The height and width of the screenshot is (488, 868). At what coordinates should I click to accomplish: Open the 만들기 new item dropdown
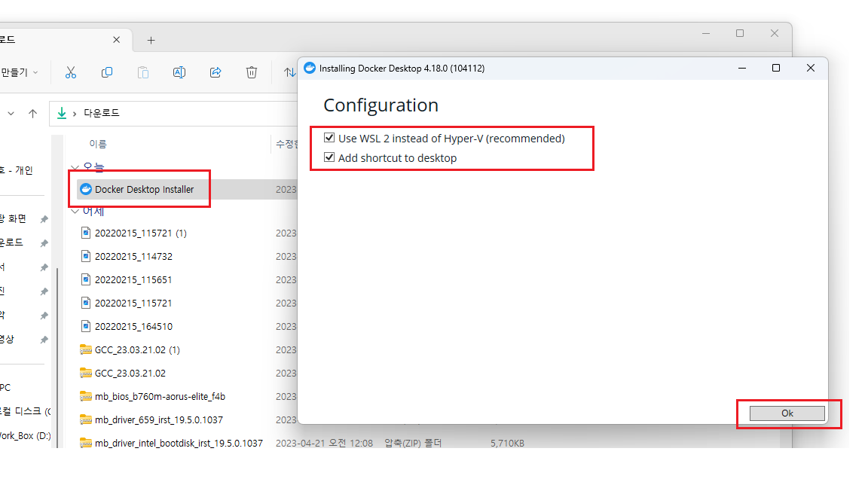tap(20, 72)
